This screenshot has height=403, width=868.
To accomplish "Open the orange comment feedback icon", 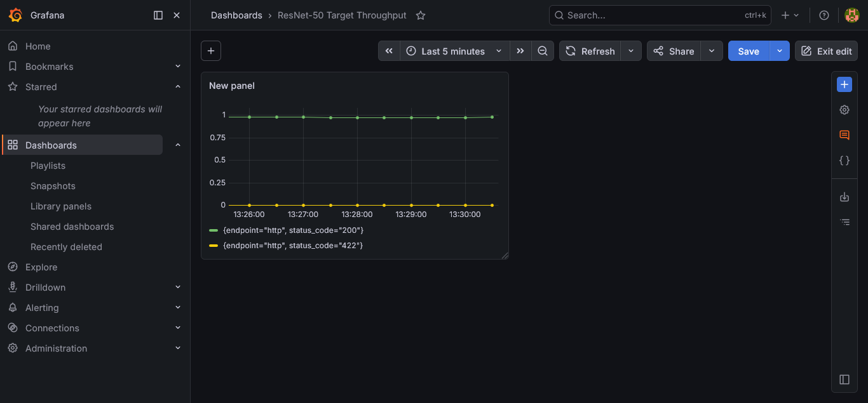I will tap(844, 135).
